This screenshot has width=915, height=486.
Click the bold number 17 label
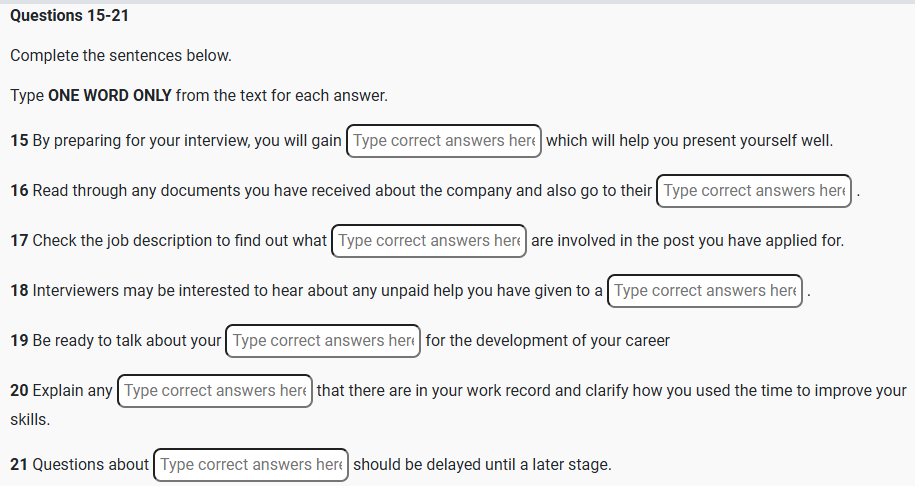(x=19, y=241)
